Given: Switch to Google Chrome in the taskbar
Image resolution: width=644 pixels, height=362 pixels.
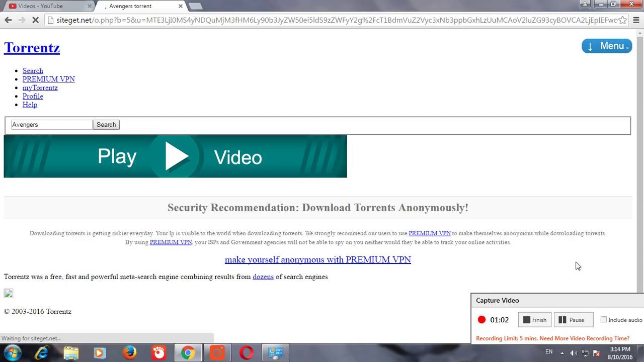Looking at the screenshot, I should (x=188, y=353).
